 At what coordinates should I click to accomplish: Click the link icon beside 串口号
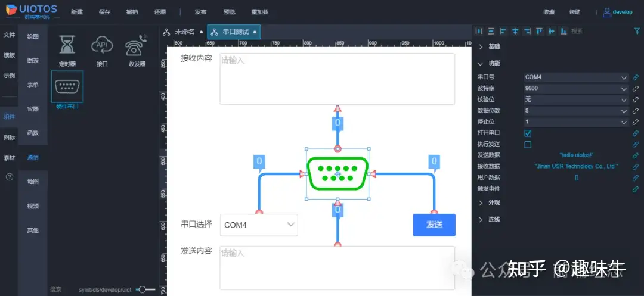(636, 77)
